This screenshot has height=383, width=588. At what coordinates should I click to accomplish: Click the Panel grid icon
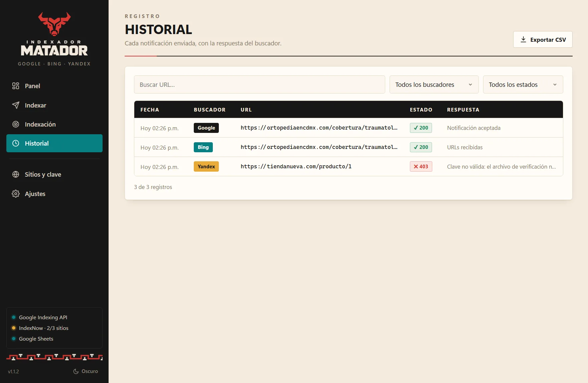tap(16, 86)
